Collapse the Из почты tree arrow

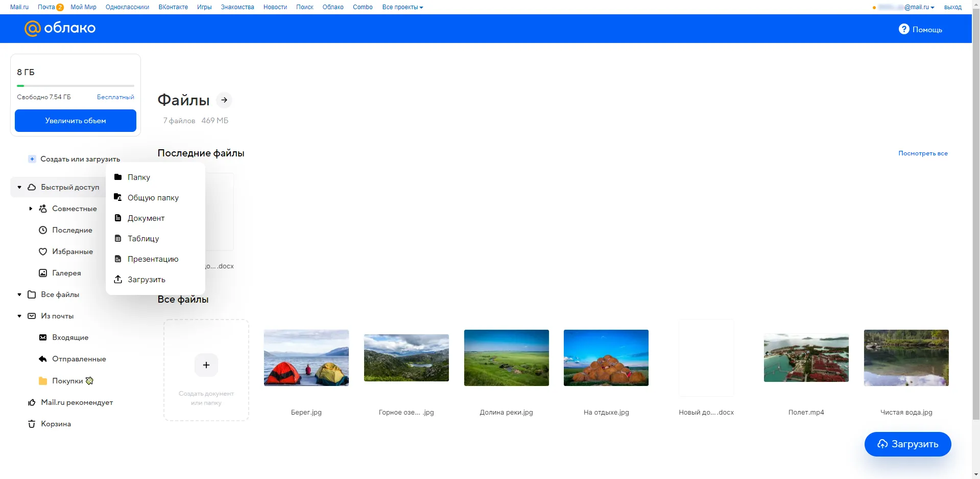(19, 316)
